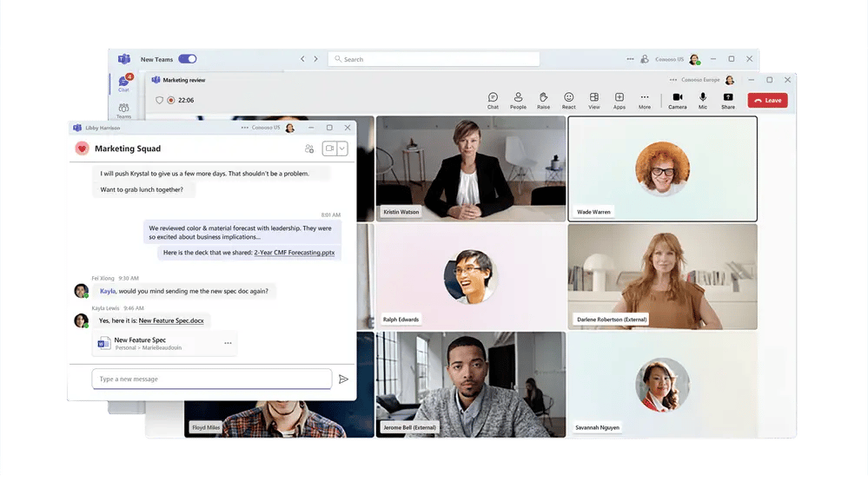This screenshot has width=868, height=488.
Task: Mute the microphone with Mic button
Action: [x=702, y=101]
